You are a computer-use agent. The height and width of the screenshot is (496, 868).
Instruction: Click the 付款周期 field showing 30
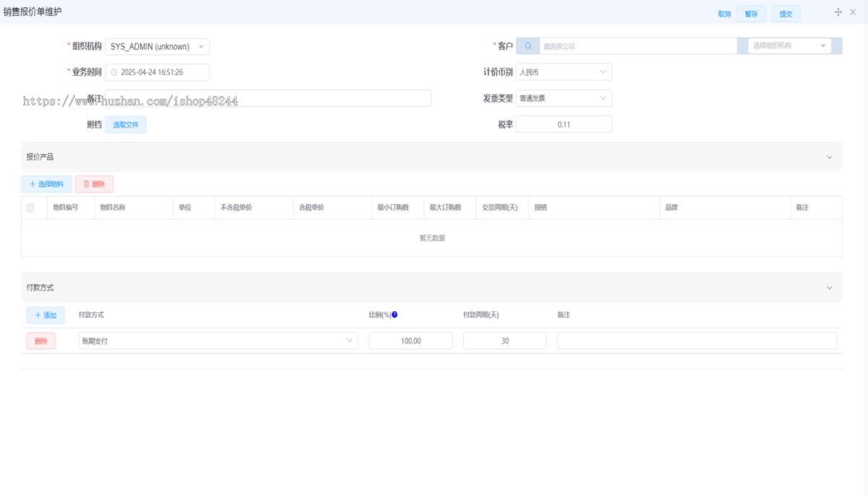point(505,341)
